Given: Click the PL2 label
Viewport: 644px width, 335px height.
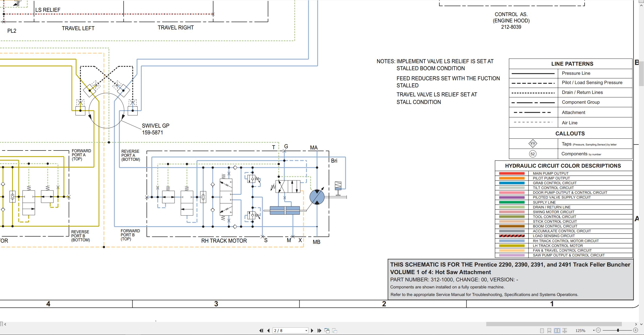Looking at the screenshot, I should pos(12,31).
